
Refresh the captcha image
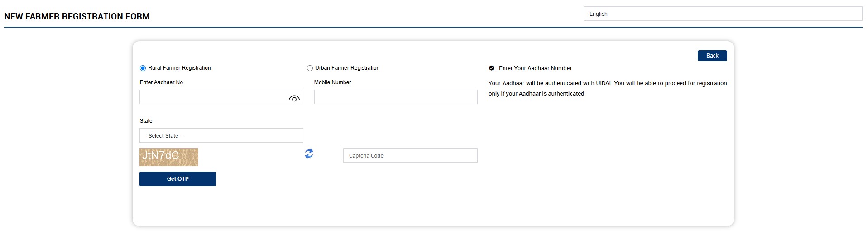[309, 154]
